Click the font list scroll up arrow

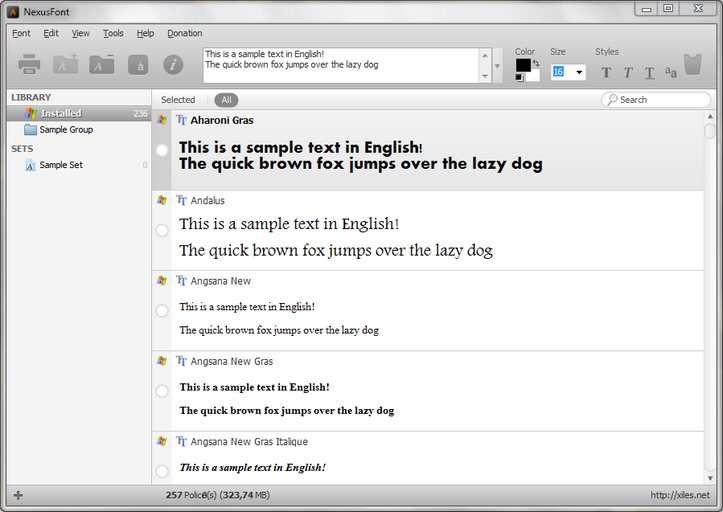[710, 116]
